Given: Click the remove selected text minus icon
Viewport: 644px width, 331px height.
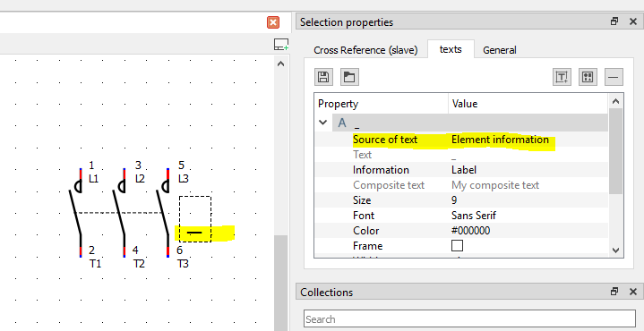Looking at the screenshot, I should pos(614,77).
